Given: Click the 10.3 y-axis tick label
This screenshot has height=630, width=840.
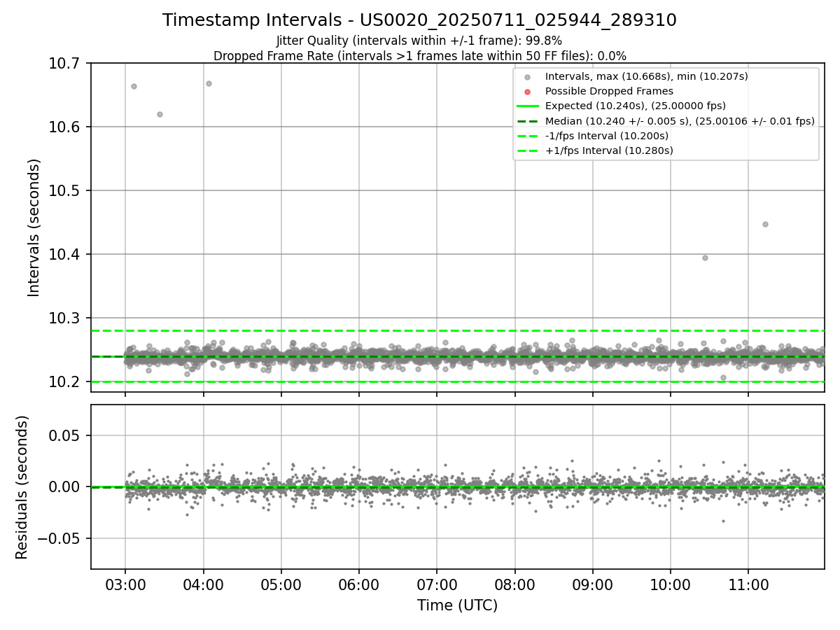Looking at the screenshot, I should pyautogui.click(x=64, y=318).
